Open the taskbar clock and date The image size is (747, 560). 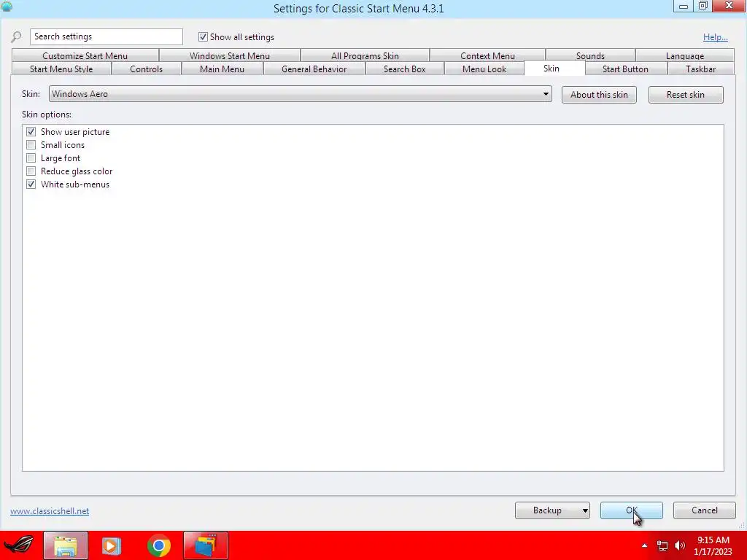pos(713,545)
